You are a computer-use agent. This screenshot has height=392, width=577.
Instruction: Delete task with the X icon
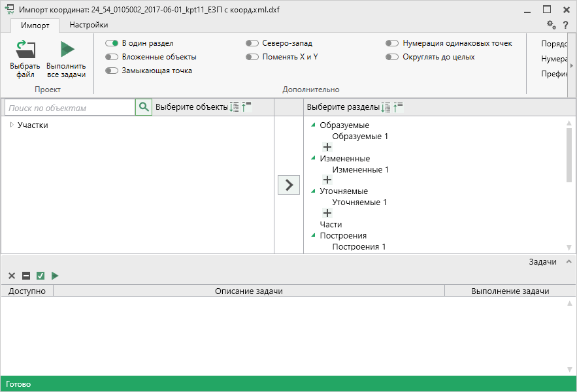(12, 276)
